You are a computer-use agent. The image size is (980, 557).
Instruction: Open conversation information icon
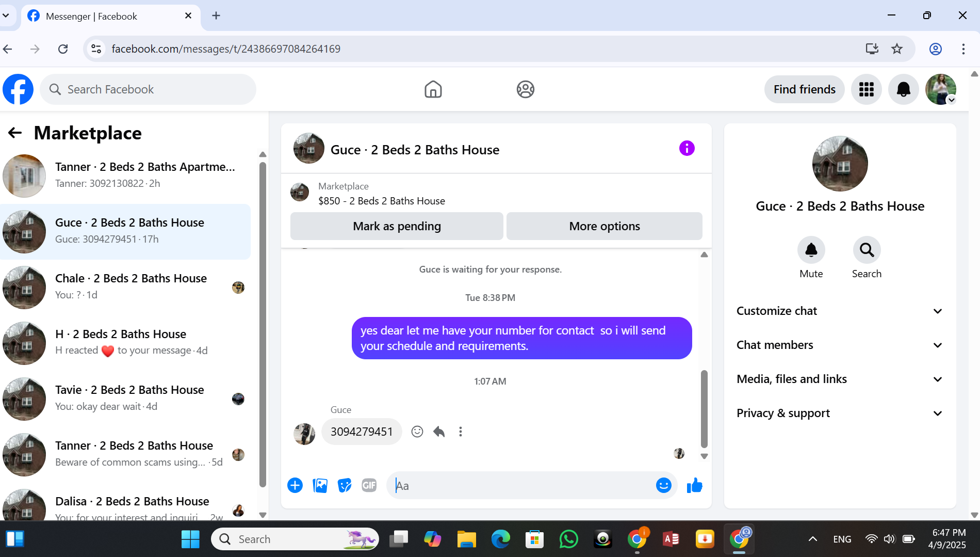(x=687, y=149)
